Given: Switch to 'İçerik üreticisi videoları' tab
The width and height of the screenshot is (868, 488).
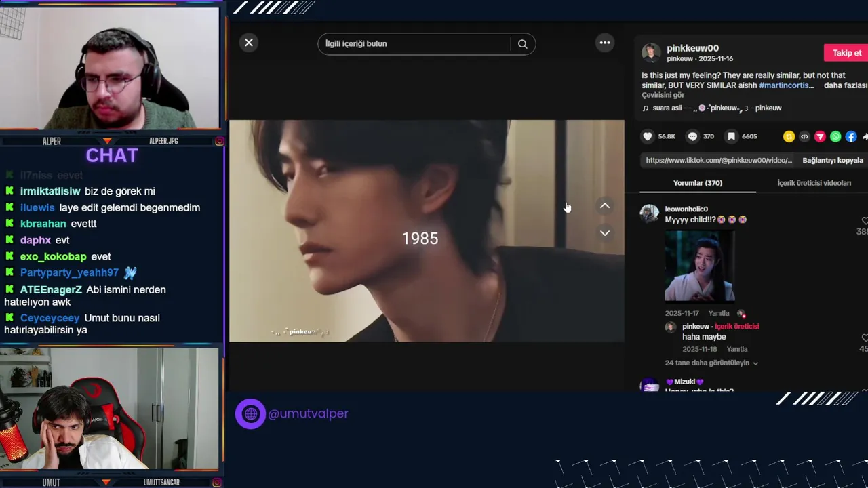Looking at the screenshot, I should pos(814,183).
